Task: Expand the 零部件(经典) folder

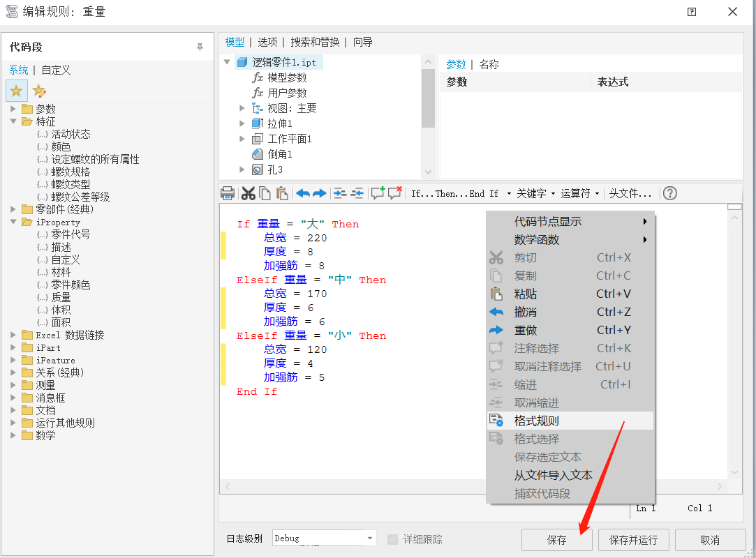Action: (x=13, y=209)
